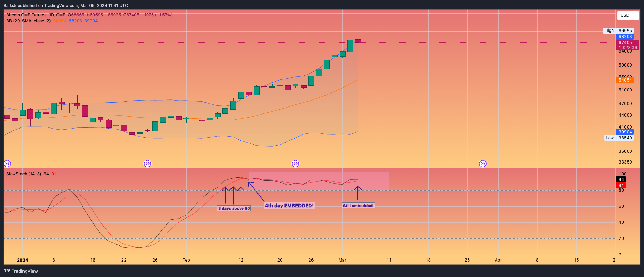Click the pink embedded-zone rectangle on the stochastic pane
The height and width of the screenshot is (277, 644).
coord(319,181)
